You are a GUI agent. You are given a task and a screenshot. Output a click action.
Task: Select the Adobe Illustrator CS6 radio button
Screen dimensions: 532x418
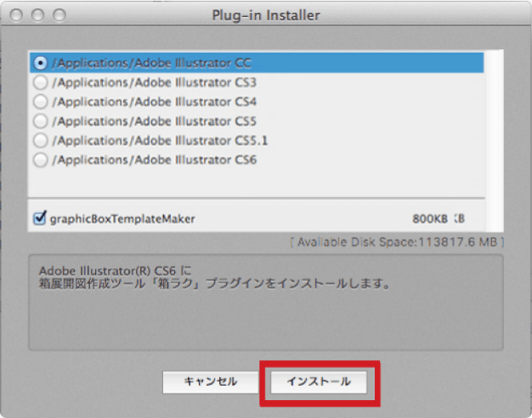pyautogui.click(x=40, y=159)
